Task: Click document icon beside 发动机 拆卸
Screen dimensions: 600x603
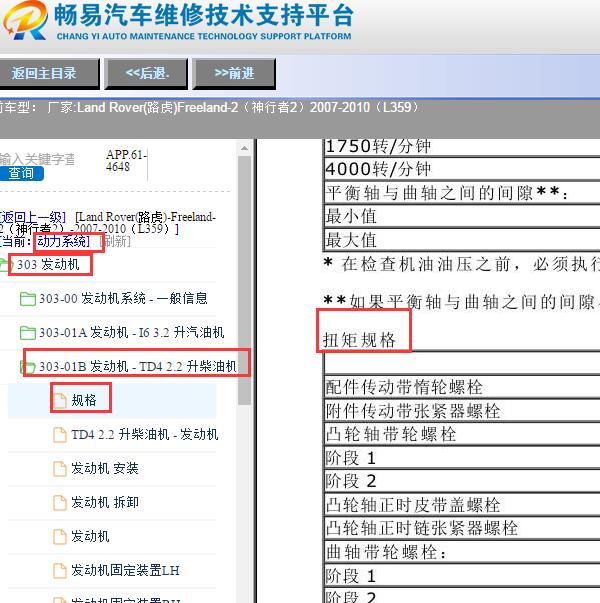Action: [x=60, y=502]
